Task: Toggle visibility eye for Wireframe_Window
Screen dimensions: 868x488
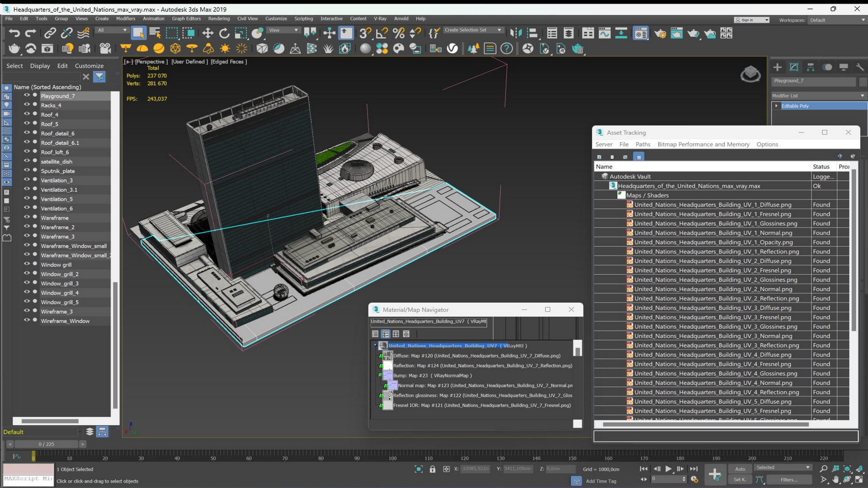Action: (x=27, y=320)
